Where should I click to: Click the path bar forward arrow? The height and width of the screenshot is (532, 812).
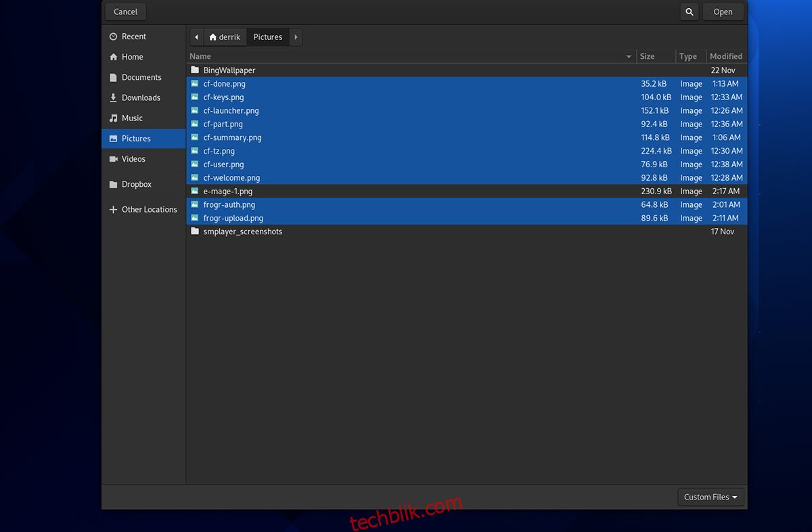pos(296,37)
